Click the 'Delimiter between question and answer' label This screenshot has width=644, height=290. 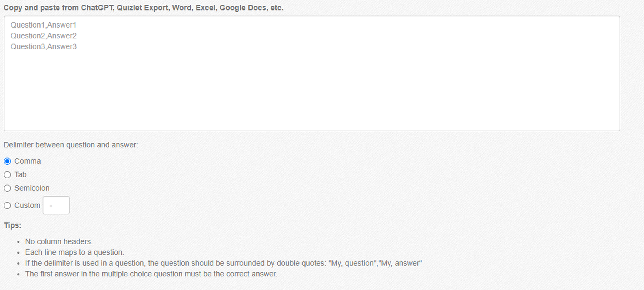coord(71,145)
